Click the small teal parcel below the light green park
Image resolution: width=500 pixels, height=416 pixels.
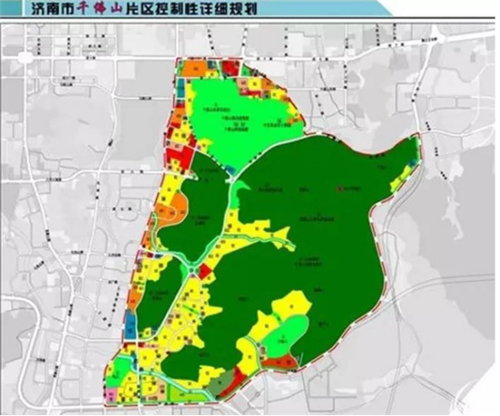coord(229,169)
